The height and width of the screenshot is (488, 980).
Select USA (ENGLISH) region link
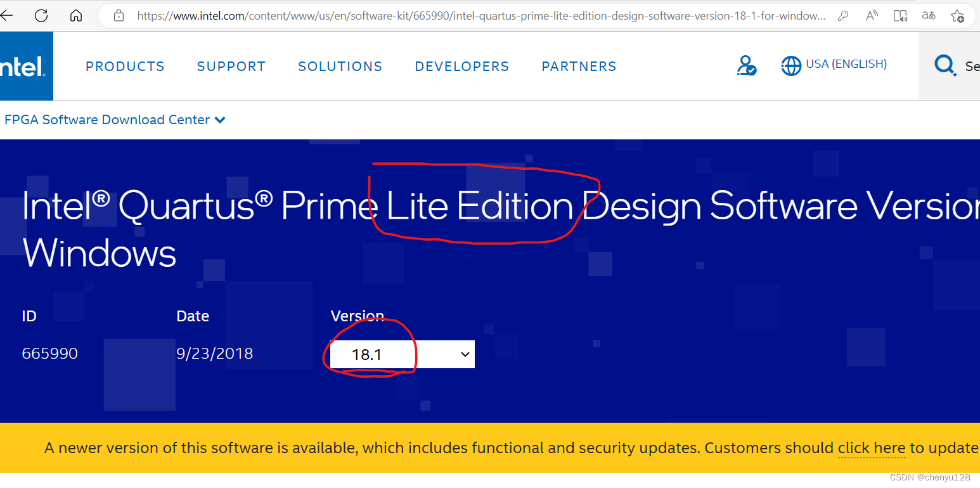(x=846, y=64)
